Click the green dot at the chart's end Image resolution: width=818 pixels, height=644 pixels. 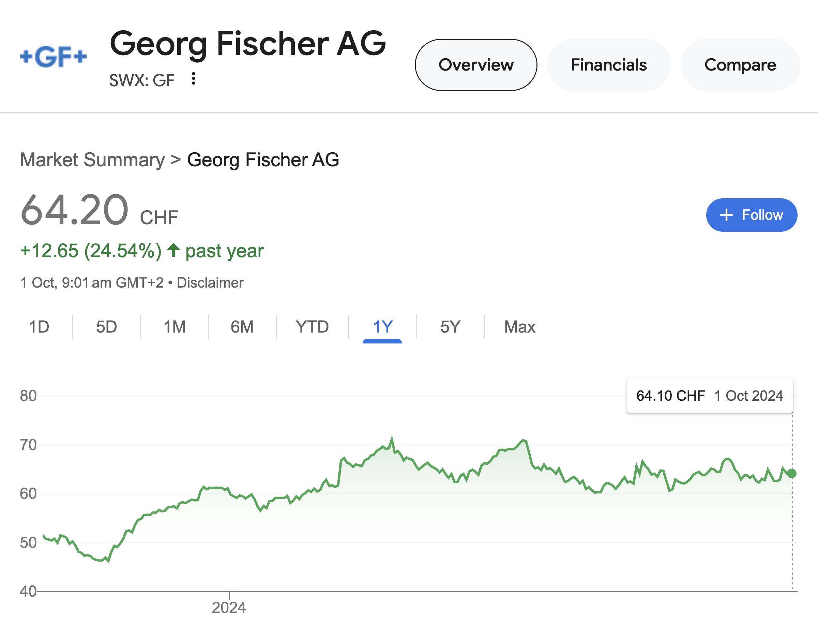(792, 474)
